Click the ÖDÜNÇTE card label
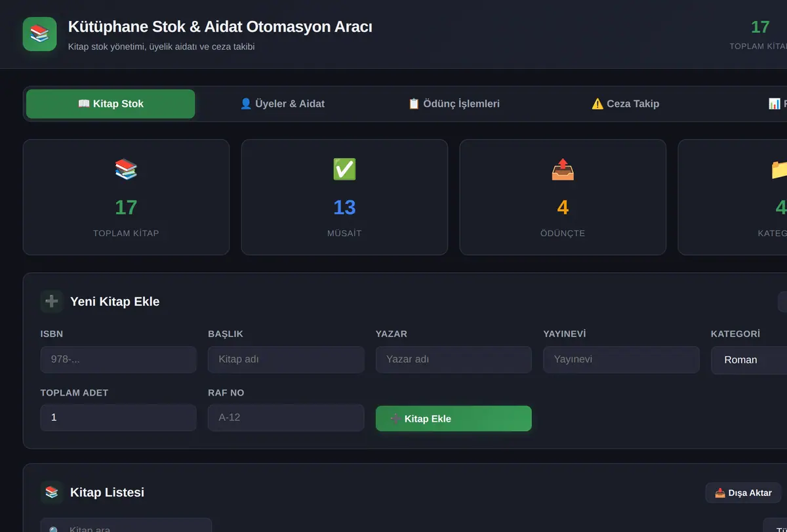Screen dimensions: 787x532 coord(563,233)
